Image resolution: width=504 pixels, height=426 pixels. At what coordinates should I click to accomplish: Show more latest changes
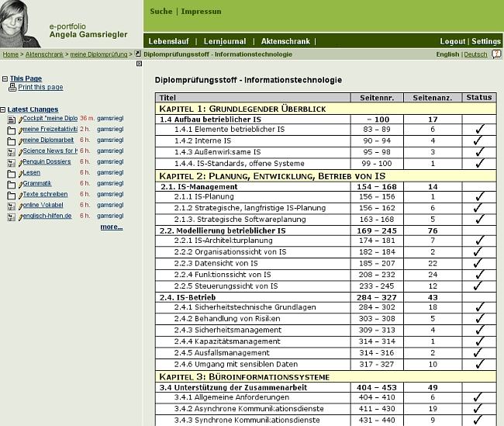[111, 227]
